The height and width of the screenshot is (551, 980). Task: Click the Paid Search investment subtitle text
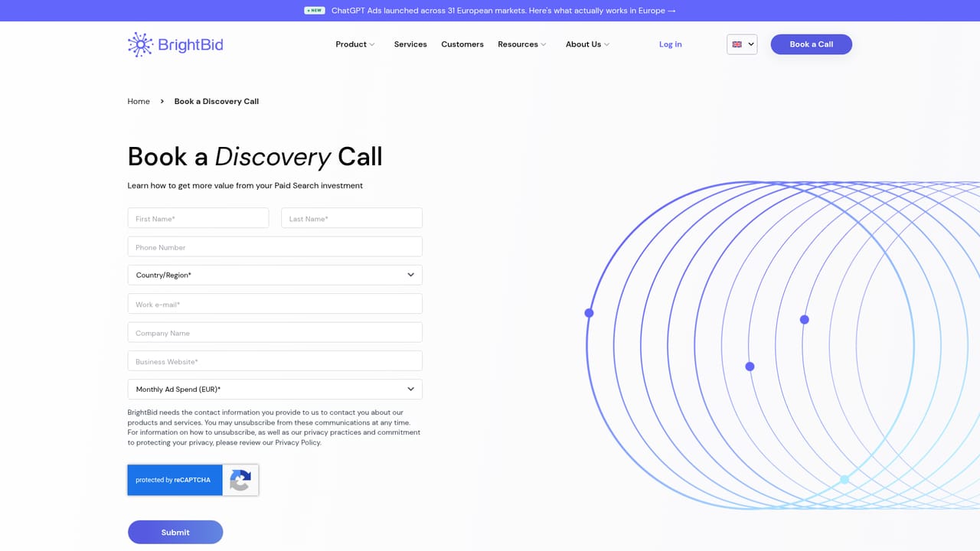(x=245, y=185)
